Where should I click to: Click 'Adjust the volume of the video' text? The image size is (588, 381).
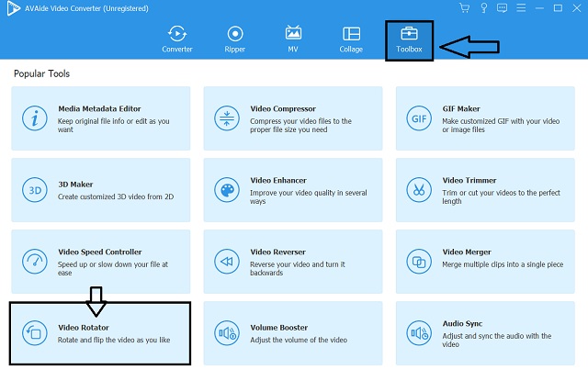299,340
